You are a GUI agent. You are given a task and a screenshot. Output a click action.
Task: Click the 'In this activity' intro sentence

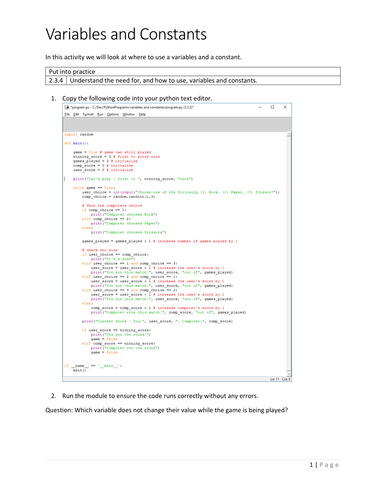(x=143, y=57)
